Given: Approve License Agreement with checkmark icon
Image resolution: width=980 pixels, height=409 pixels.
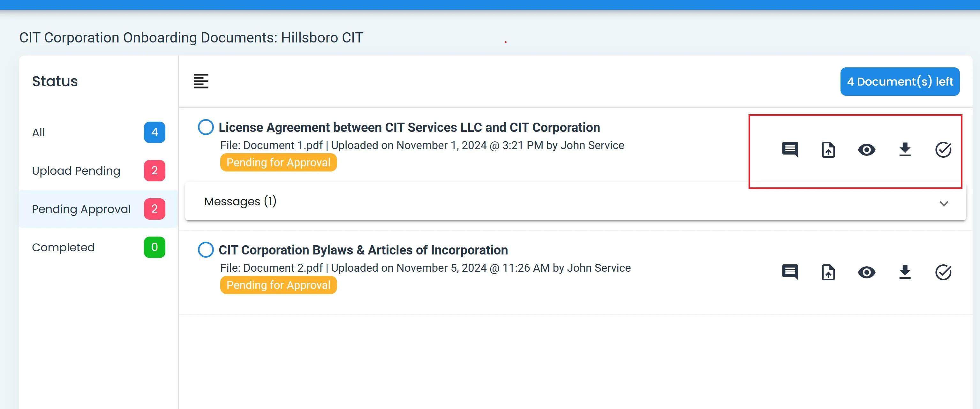Looking at the screenshot, I should [943, 149].
